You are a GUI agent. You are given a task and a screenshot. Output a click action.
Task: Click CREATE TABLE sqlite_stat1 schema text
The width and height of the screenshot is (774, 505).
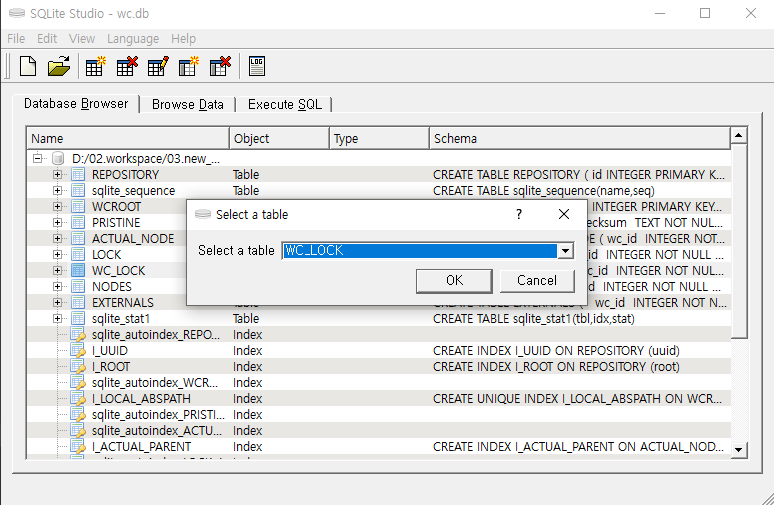[x=534, y=318]
